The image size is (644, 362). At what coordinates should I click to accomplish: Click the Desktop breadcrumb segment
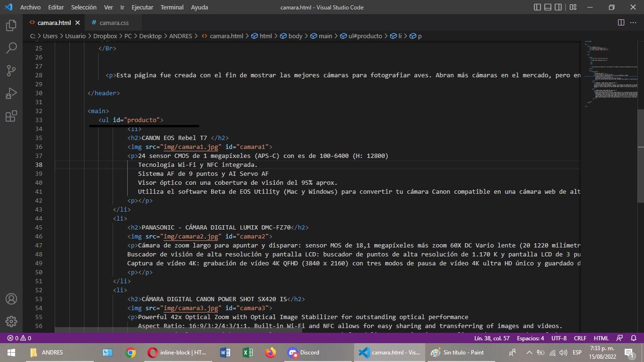[x=150, y=36]
